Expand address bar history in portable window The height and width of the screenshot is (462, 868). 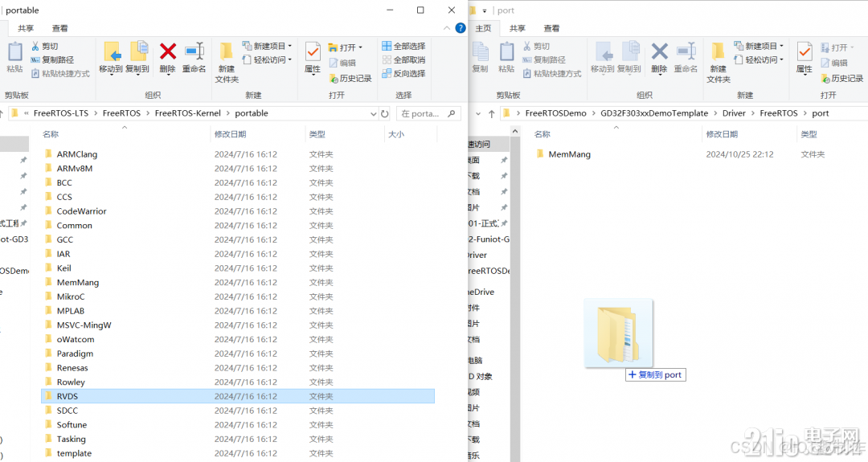click(x=373, y=113)
